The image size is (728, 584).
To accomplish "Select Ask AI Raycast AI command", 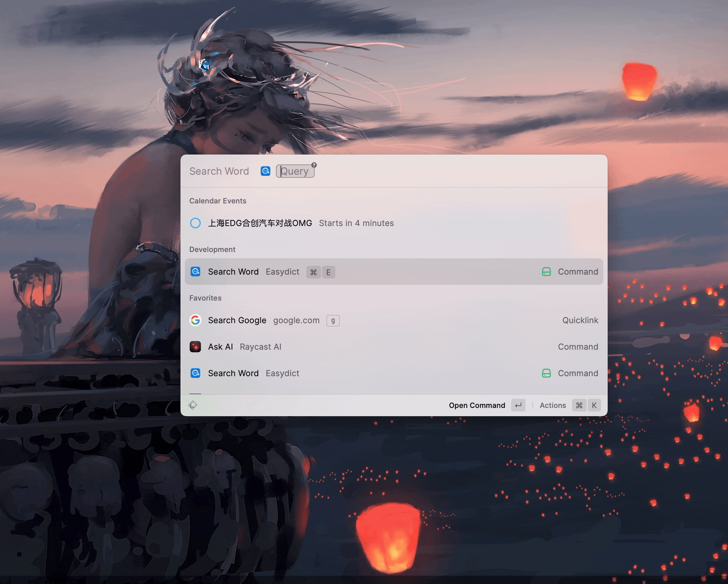I will tap(371, 347).
